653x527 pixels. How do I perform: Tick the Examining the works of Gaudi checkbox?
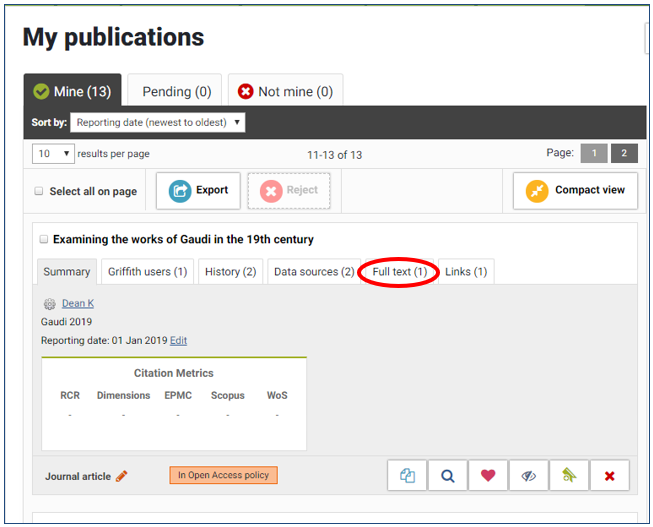pos(44,240)
